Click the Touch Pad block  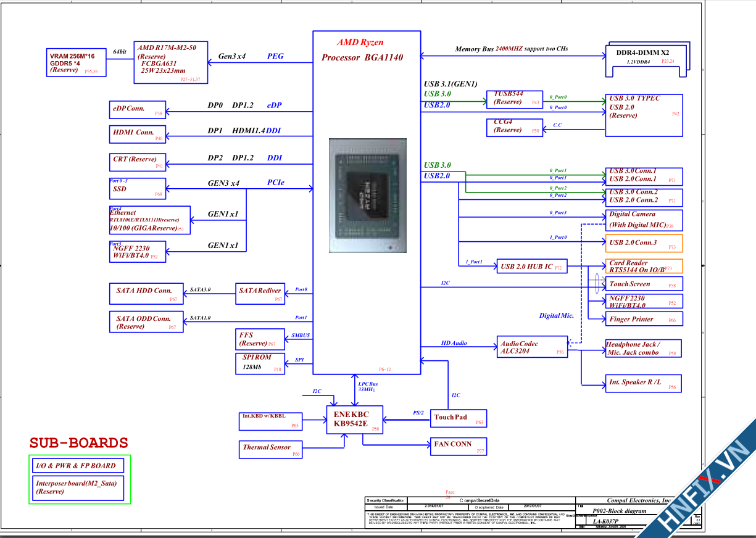(458, 418)
